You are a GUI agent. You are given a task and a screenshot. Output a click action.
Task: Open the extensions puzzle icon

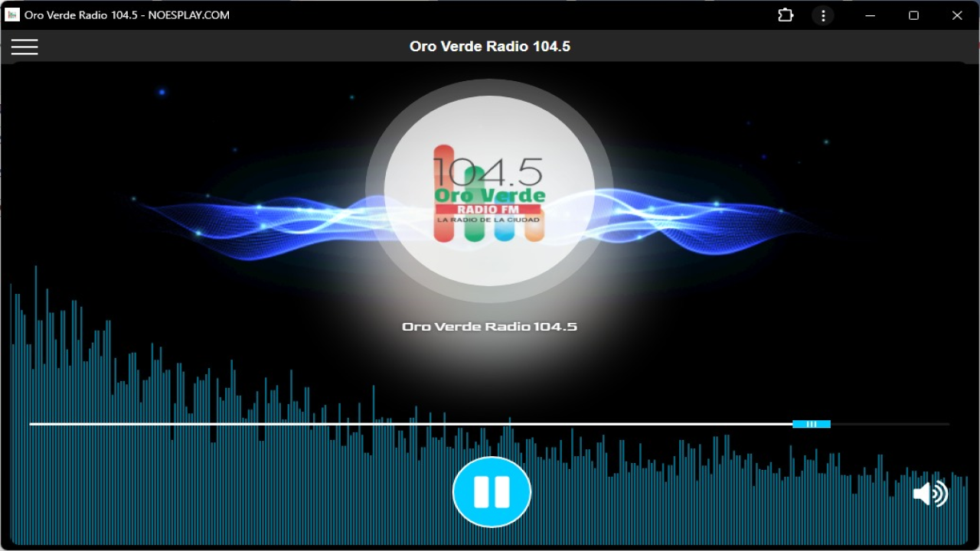click(x=786, y=15)
